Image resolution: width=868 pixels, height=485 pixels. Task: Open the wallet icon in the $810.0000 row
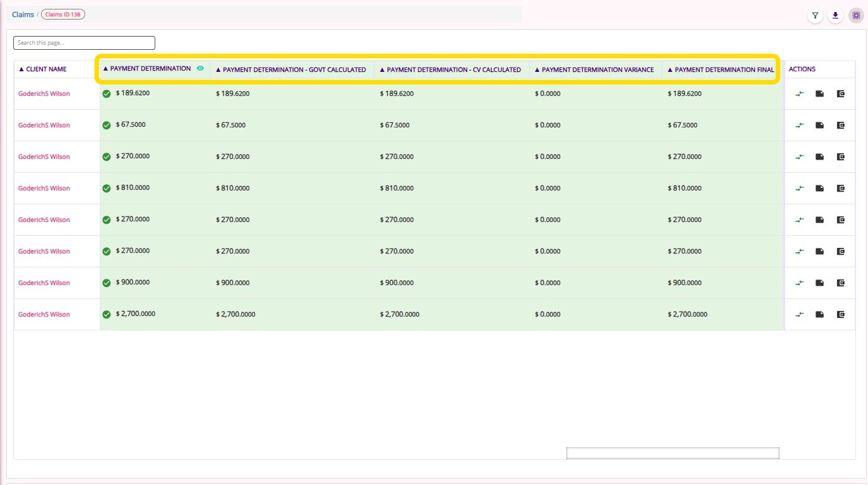pos(840,189)
